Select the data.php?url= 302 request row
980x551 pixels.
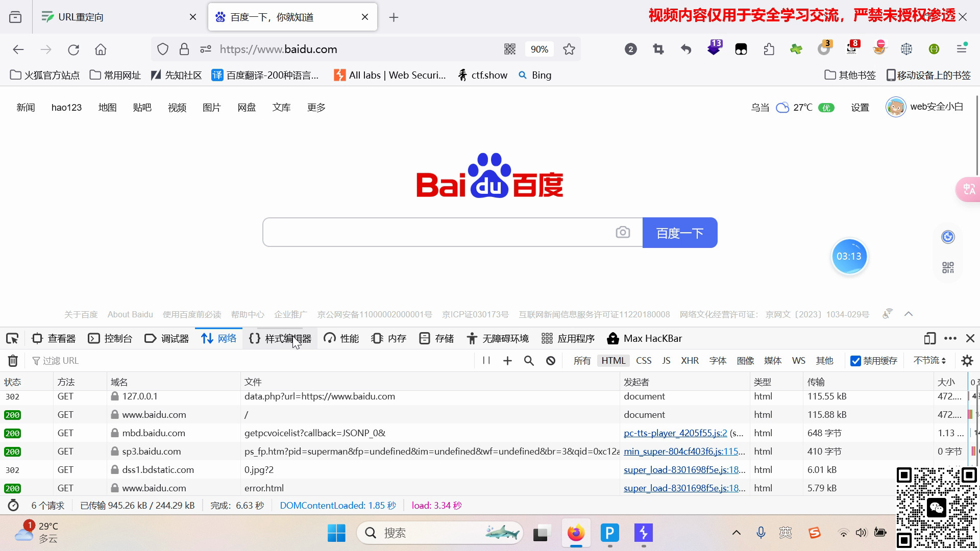pyautogui.click(x=485, y=397)
